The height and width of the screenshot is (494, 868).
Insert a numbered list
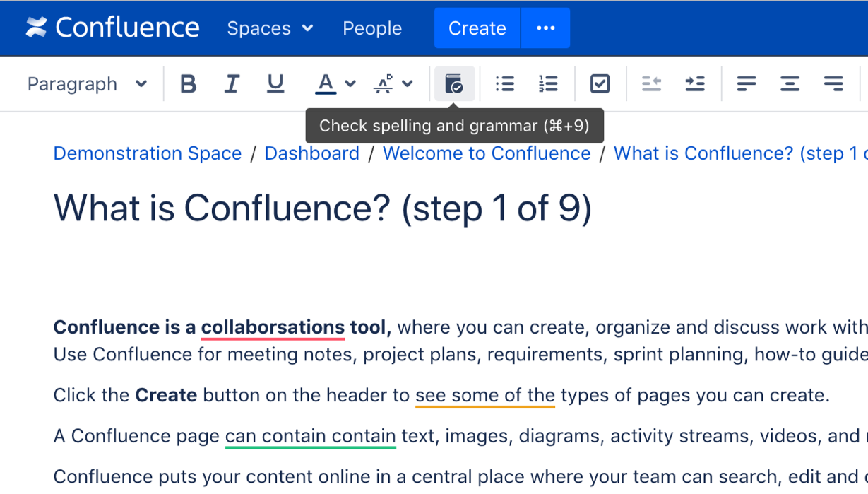[548, 84]
